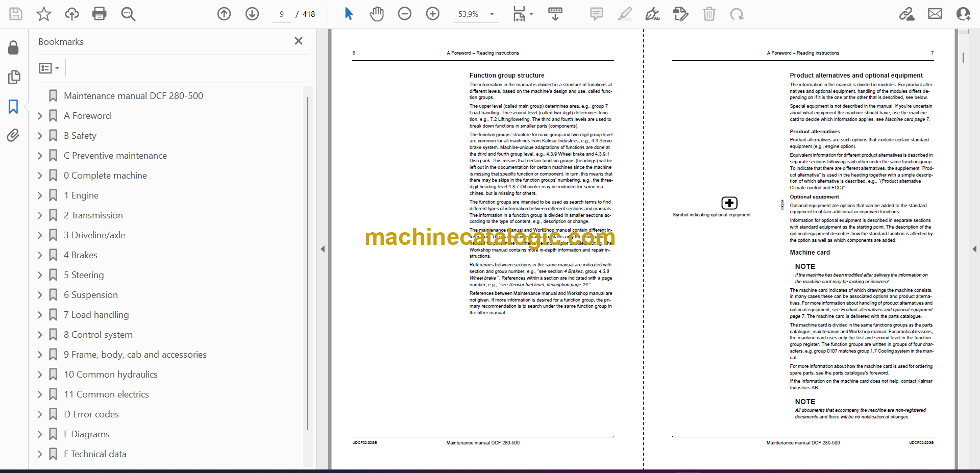Select the highlight text tool

click(x=625, y=14)
